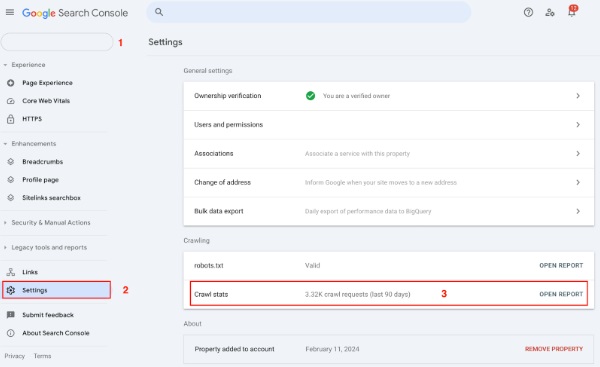Open the Help question mark icon
The image size is (600, 367).
tap(528, 12)
